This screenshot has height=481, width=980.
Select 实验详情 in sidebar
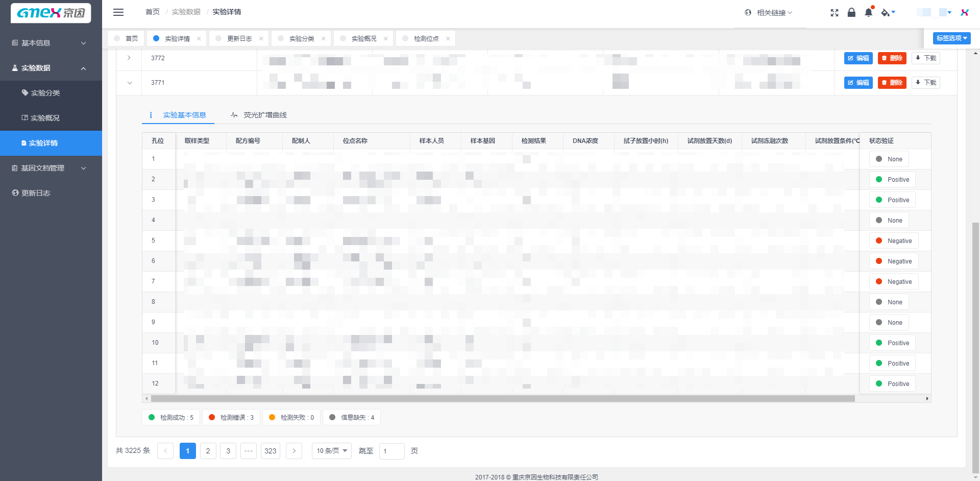point(51,143)
